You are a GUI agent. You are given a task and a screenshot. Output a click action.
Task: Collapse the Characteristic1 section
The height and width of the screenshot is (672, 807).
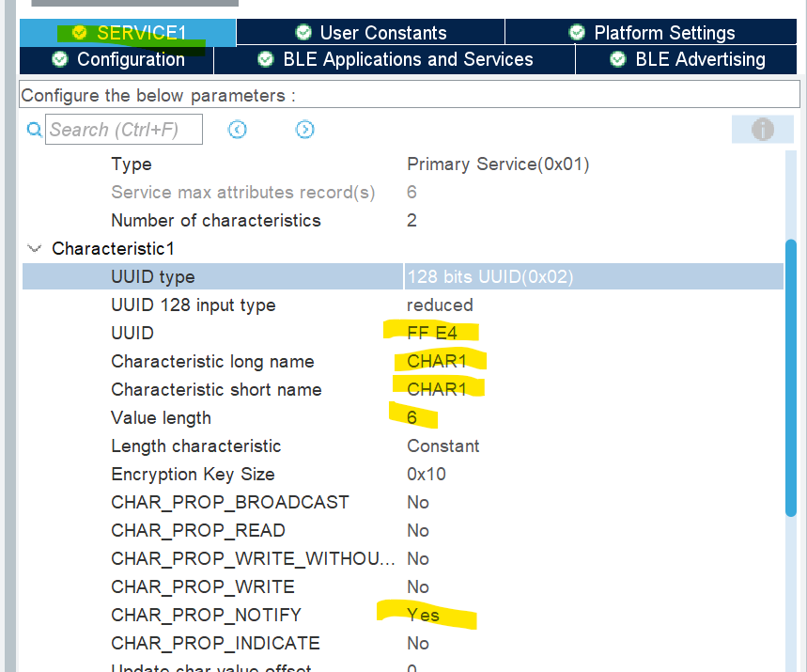pyautogui.click(x=35, y=249)
